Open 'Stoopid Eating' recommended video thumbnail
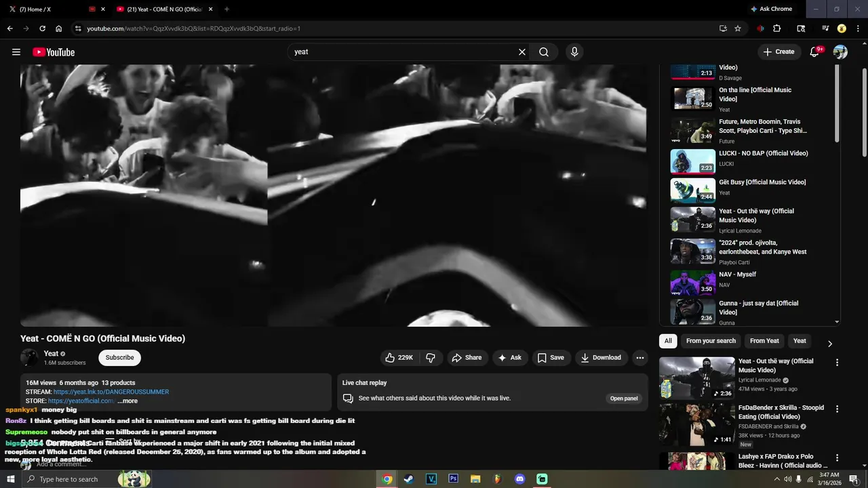 click(697, 425)
